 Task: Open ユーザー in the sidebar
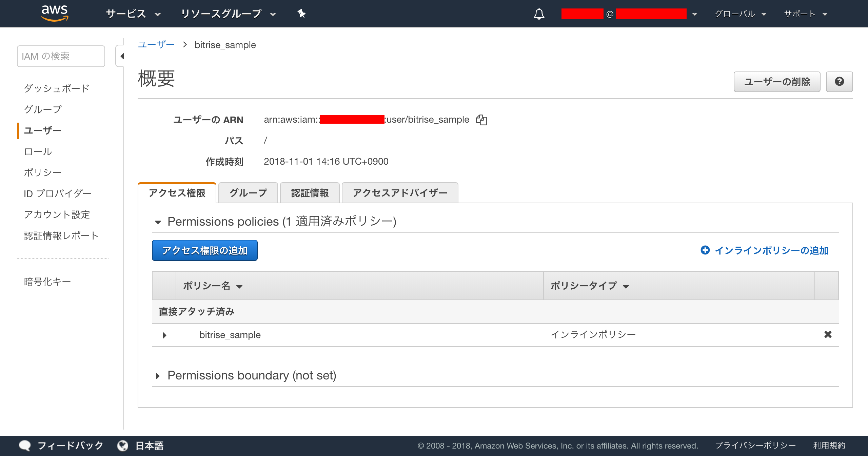point(43,130)
